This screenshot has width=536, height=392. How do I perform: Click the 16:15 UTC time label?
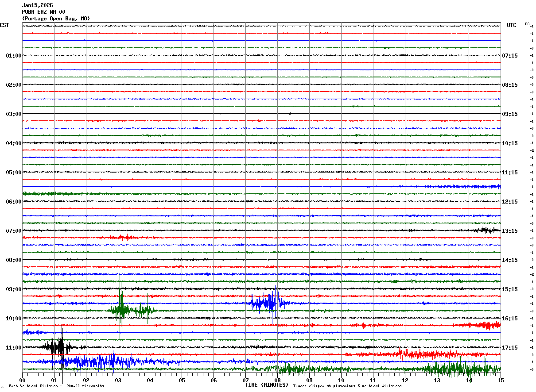pos(510,318)
